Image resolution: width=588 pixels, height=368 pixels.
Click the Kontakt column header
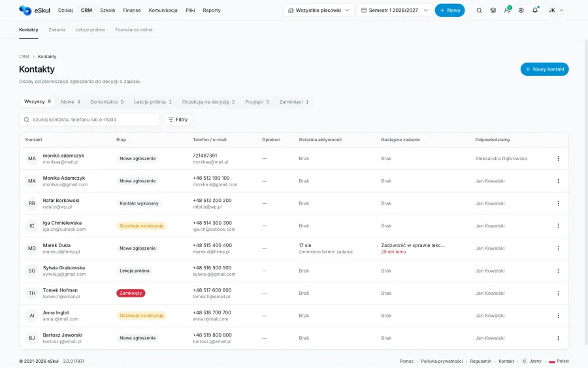[34, 139]
